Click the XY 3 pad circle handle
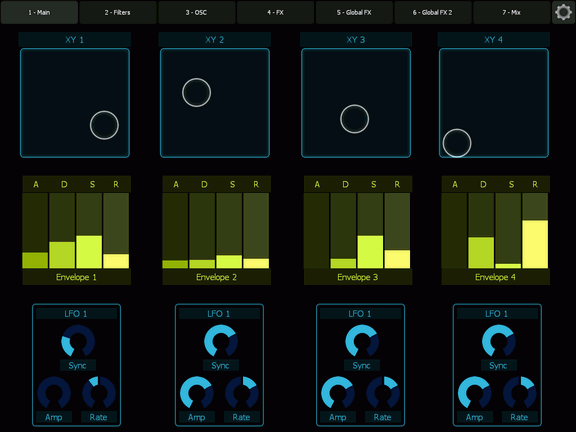This screenshot has height=432, width=576. pos(354,119)
